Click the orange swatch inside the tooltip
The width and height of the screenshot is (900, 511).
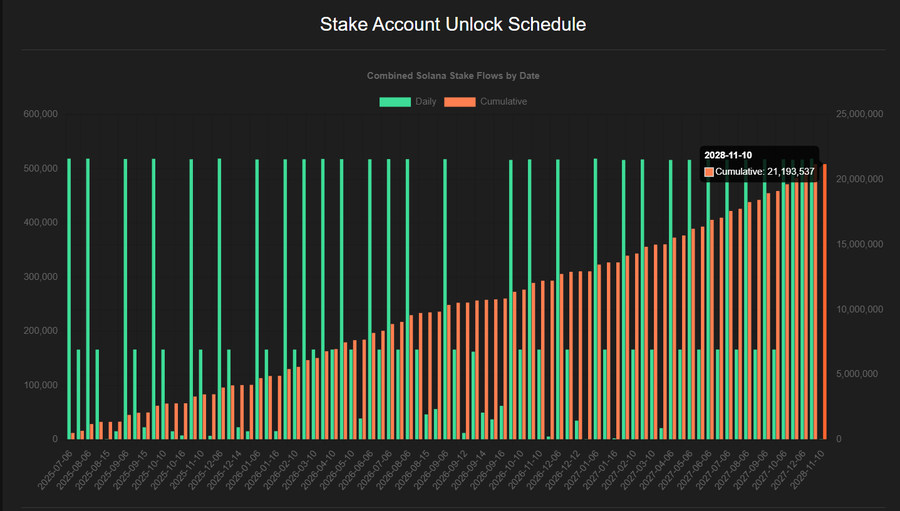click(x=710, y=172)
